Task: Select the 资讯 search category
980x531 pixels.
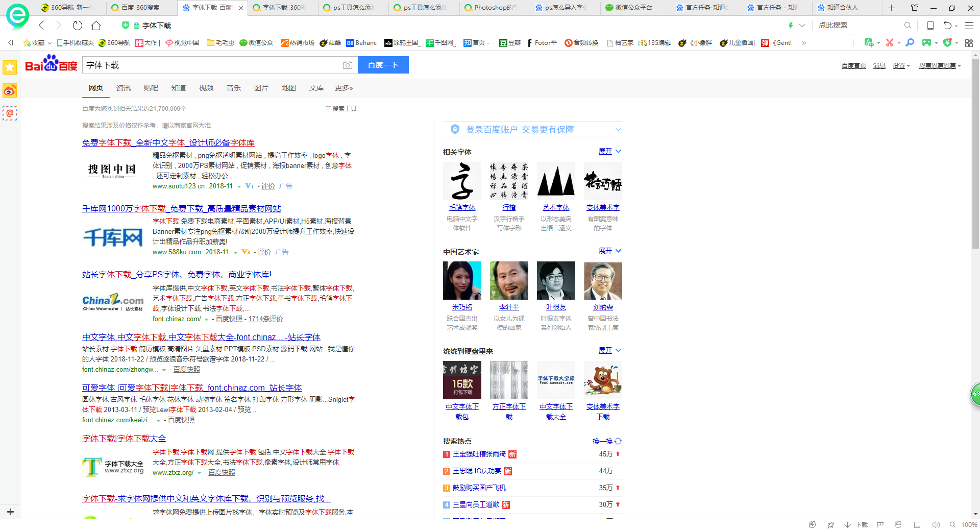Action: coord(124,88)
